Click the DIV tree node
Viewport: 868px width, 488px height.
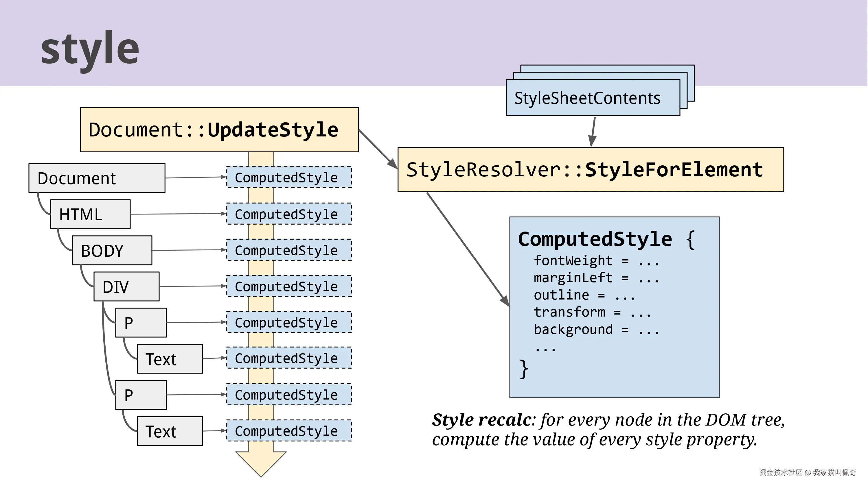[126, 286]
